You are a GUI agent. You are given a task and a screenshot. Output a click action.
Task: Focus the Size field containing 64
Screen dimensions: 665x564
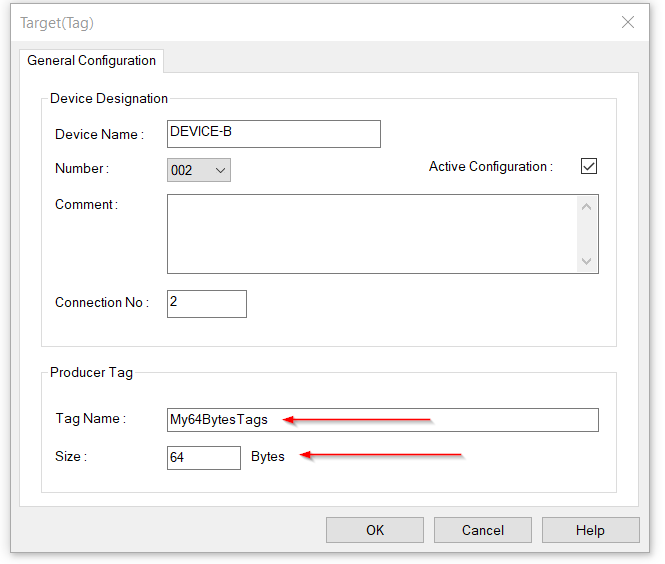pyautogui.click(x=204, y=458)
